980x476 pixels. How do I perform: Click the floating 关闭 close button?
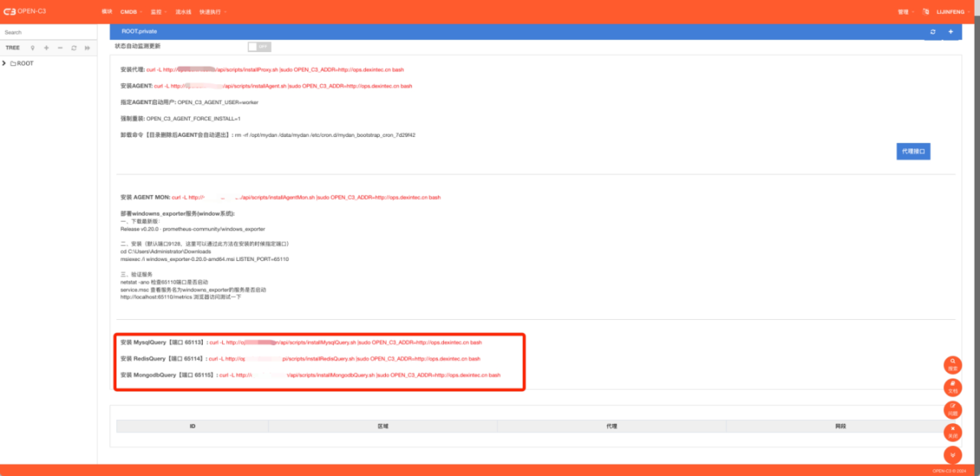pyautogui.click(x=952, y=432)
